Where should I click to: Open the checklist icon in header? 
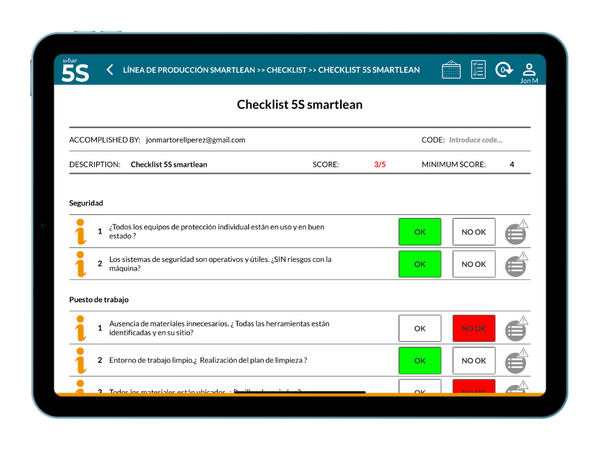tap(478, 70)
